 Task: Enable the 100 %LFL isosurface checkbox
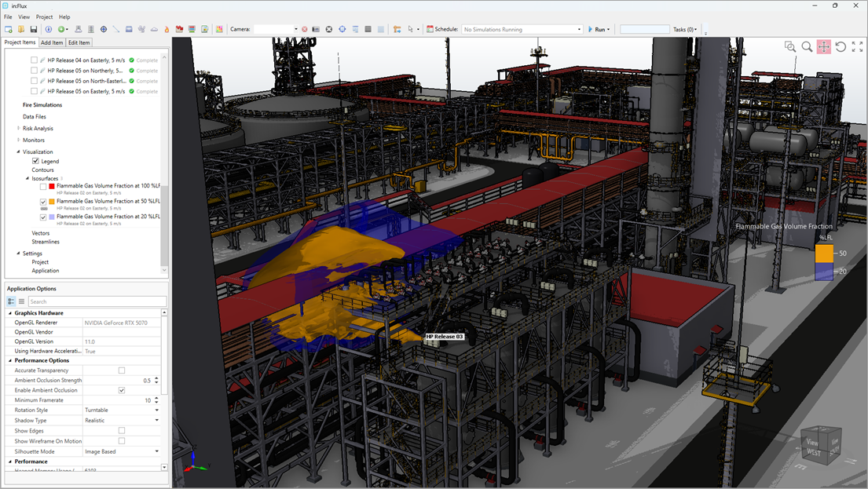pos(43,187)
